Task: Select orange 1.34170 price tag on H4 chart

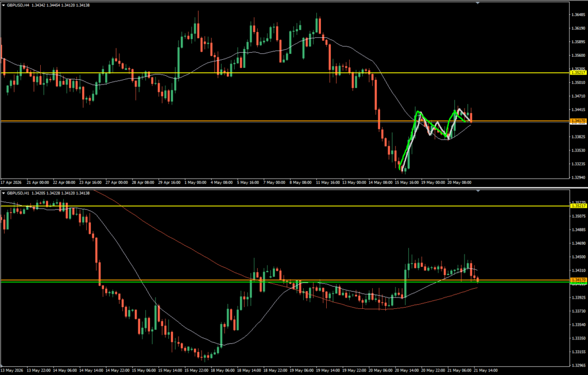Action: point(578,121)
